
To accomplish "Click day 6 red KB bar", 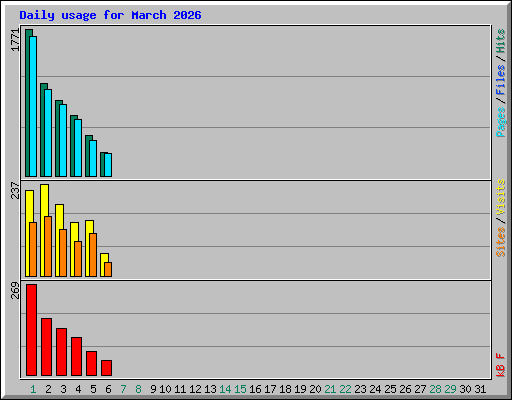I will coord(106,368).
